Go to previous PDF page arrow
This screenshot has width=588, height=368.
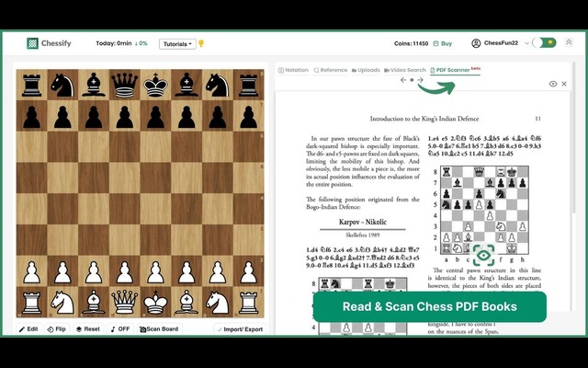click(403, 80)
